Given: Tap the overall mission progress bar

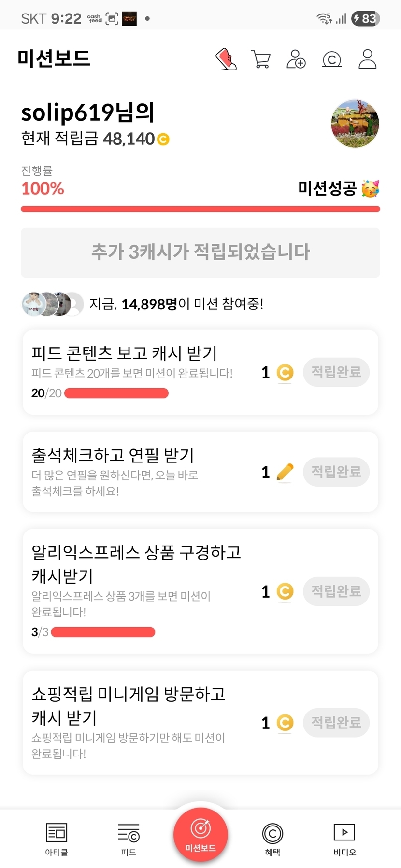Looking at the screenshot, I should [x=200, y=209].
